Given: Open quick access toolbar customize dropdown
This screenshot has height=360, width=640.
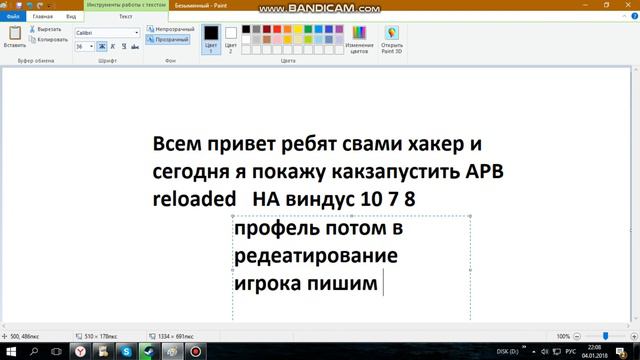Looking at the screenshot, I should 50,6.
